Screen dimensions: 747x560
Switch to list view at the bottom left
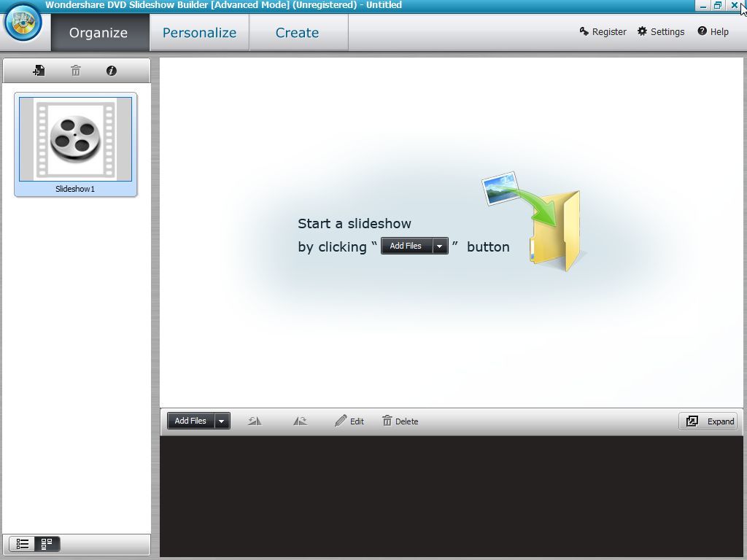[23, 543]
